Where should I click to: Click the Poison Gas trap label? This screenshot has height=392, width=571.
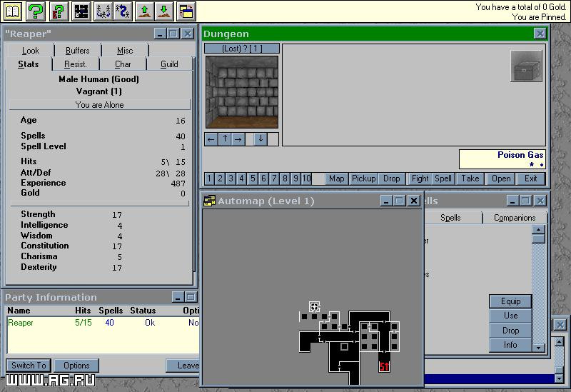coord(520,155)
